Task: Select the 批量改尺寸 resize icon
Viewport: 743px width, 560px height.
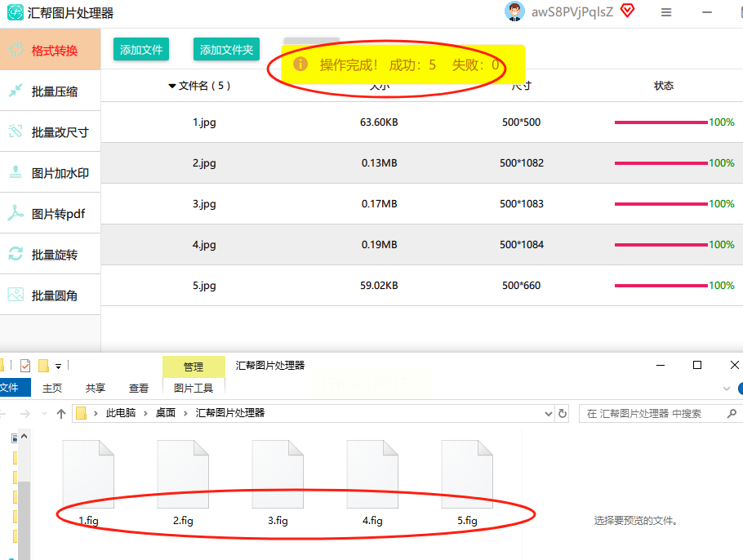Action: [16, 131]
